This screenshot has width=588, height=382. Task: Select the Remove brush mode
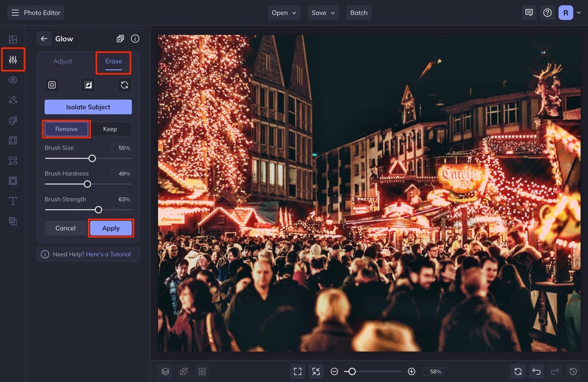tap(67, 129)
